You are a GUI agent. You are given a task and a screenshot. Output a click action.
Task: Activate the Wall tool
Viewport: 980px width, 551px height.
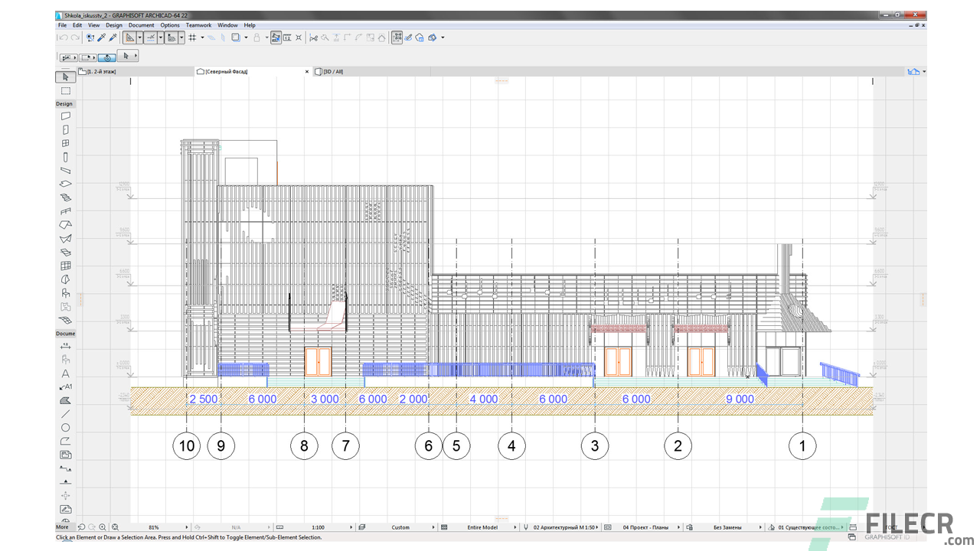point(65,116)
